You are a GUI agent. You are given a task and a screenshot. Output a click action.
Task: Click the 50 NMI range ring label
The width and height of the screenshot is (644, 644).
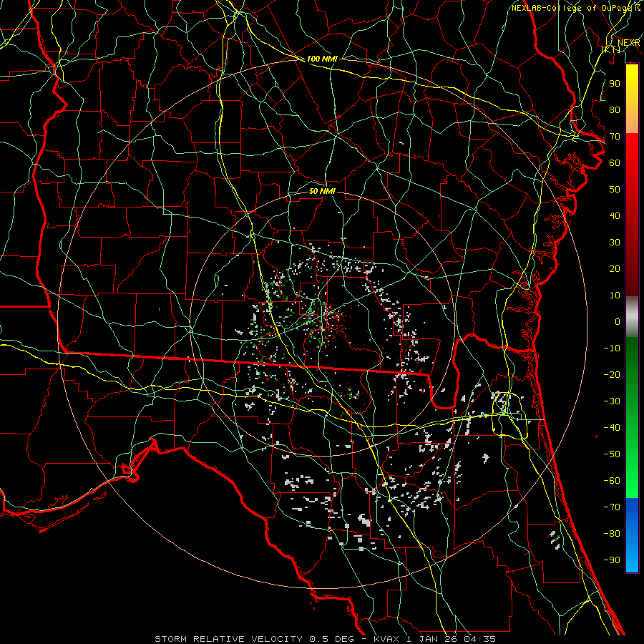(x=322, y=191)
